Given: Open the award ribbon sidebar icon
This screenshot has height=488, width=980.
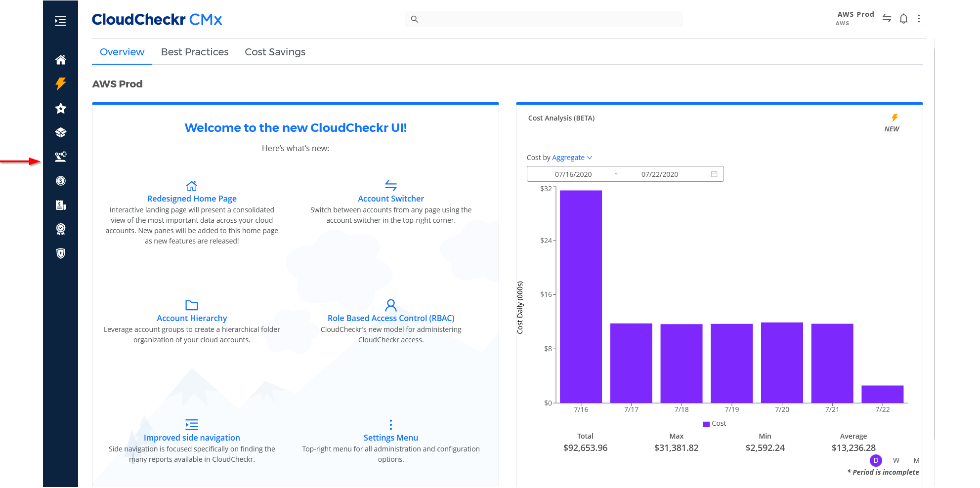Looking at the screenshot, I should pyautogui.click(x=61, y=229).
